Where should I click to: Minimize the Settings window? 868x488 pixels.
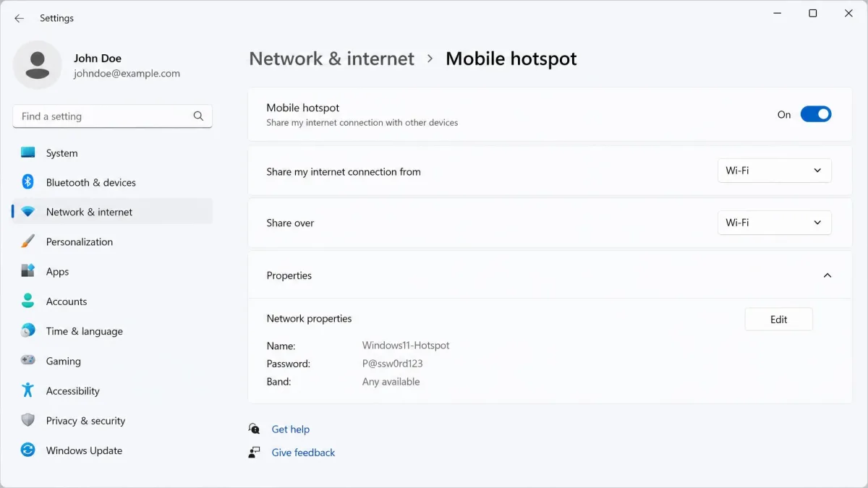(x=777, y=14)
